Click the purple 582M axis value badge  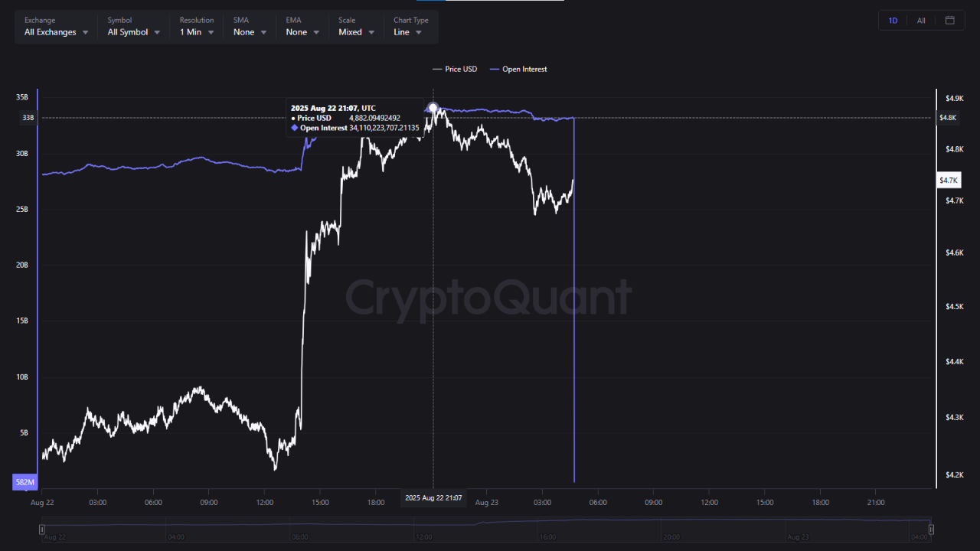coord(25,482)
